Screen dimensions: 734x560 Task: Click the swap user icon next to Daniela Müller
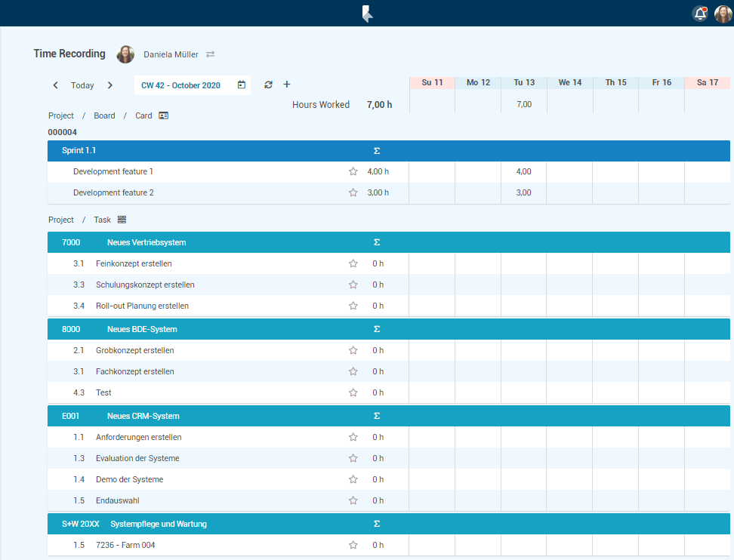pos(211,54)
